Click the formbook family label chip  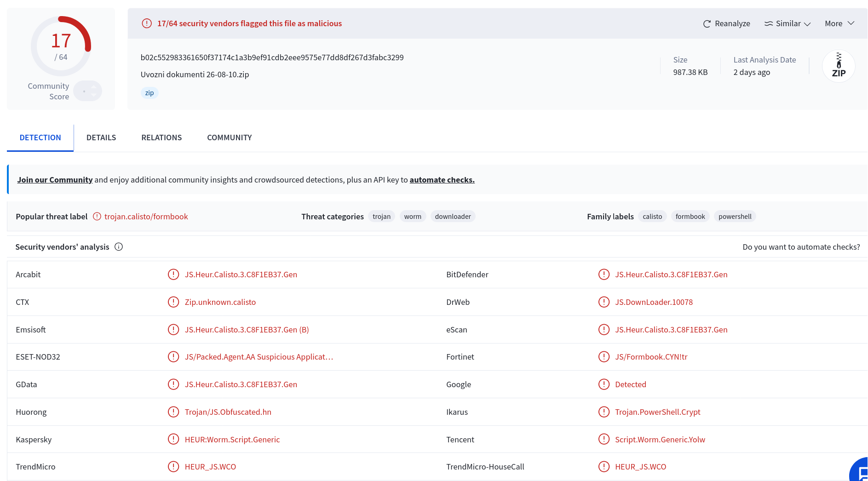point(690,217)
